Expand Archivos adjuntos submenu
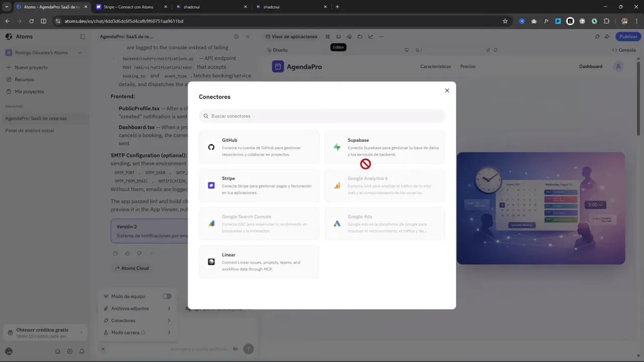This screenshot has height=362, width=644. point(137,308)
